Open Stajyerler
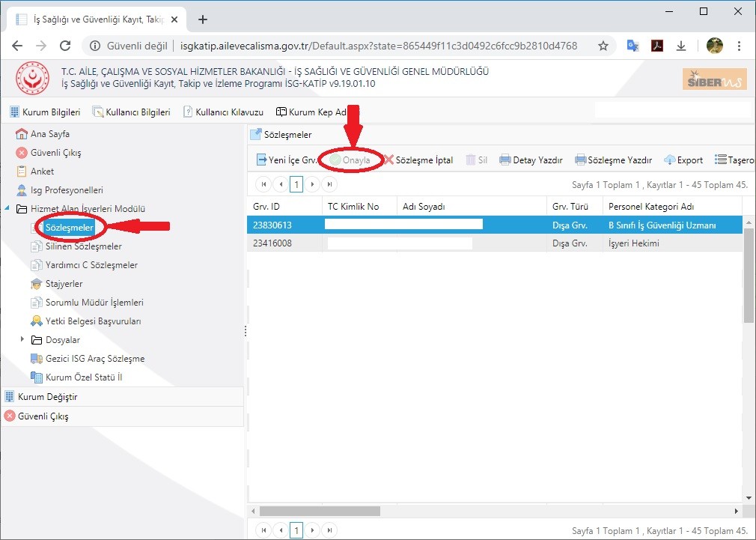 tap(56, 284)
